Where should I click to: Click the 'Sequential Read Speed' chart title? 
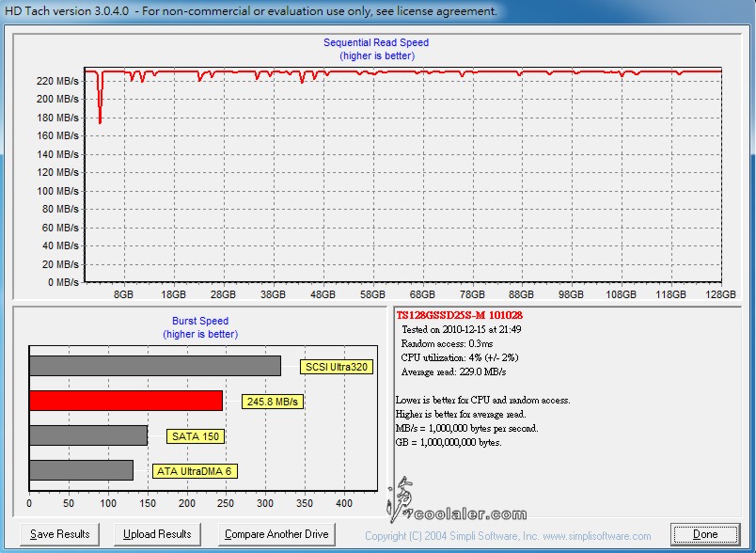376,42
